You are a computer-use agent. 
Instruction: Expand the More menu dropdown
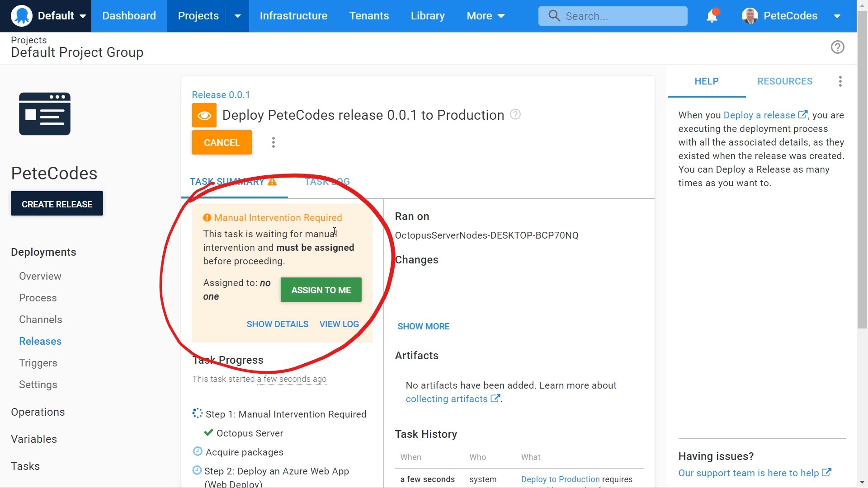click(486, 16)
